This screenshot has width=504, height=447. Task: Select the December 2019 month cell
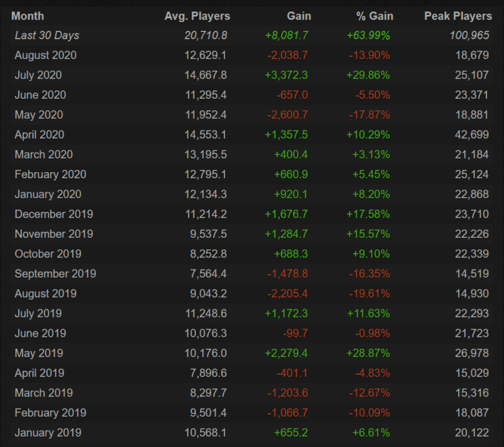pyautogui.click(x=54, y=214)
